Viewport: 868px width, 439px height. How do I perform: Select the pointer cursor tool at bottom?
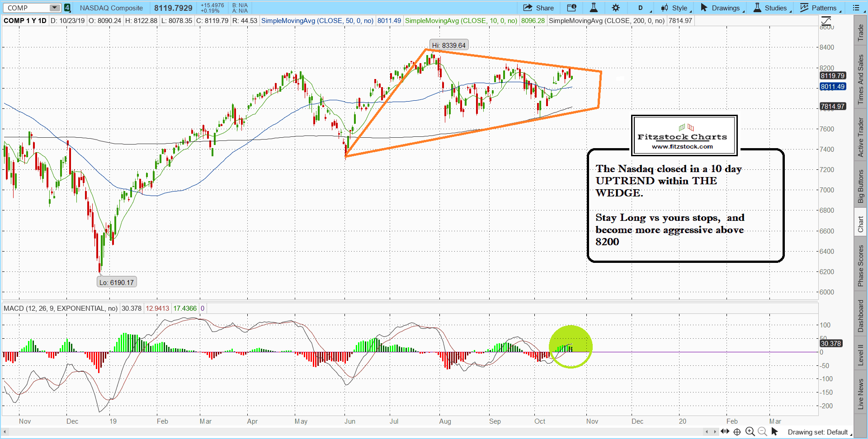tap(774, 432)
